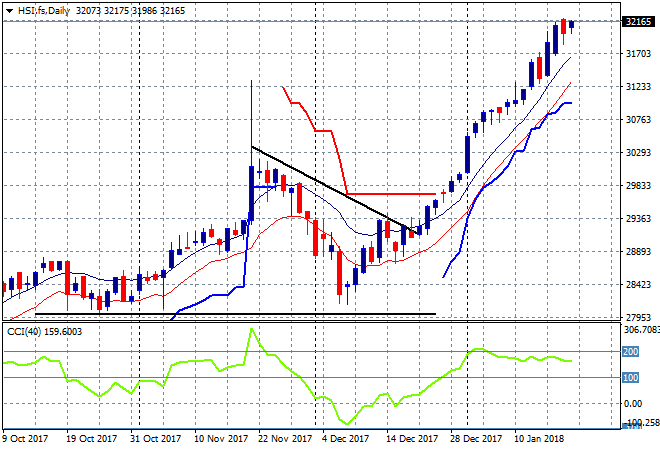Image resolution: width=660 pixels, height=450 pixels.
Task: Click the 27953 price axis label
Action: point(636,318)
